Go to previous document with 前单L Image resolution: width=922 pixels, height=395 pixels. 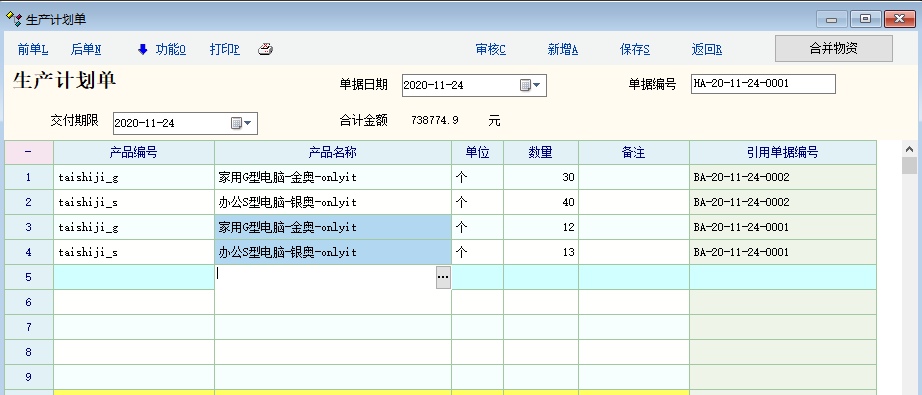coord(33,49)
